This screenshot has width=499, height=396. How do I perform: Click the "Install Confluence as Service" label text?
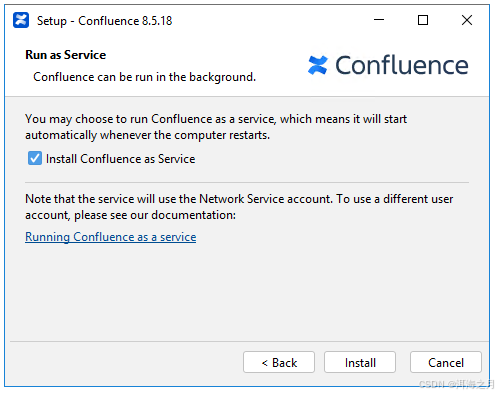tap(120, 159)
